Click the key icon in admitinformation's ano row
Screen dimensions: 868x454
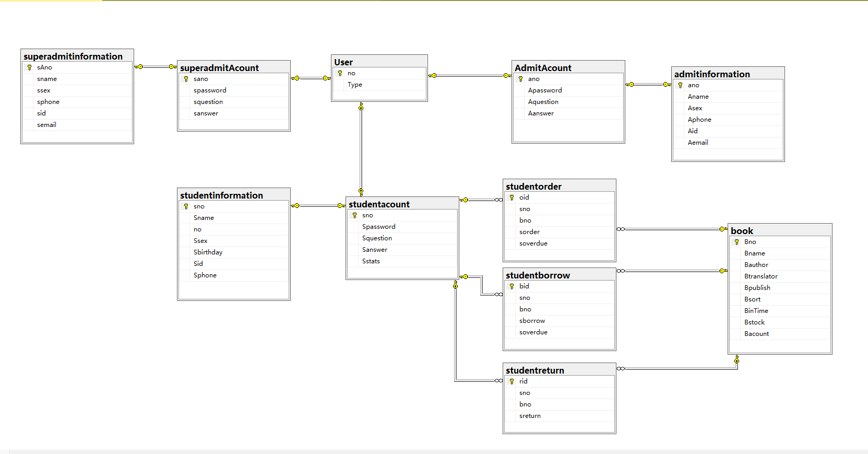coord(681,85)
